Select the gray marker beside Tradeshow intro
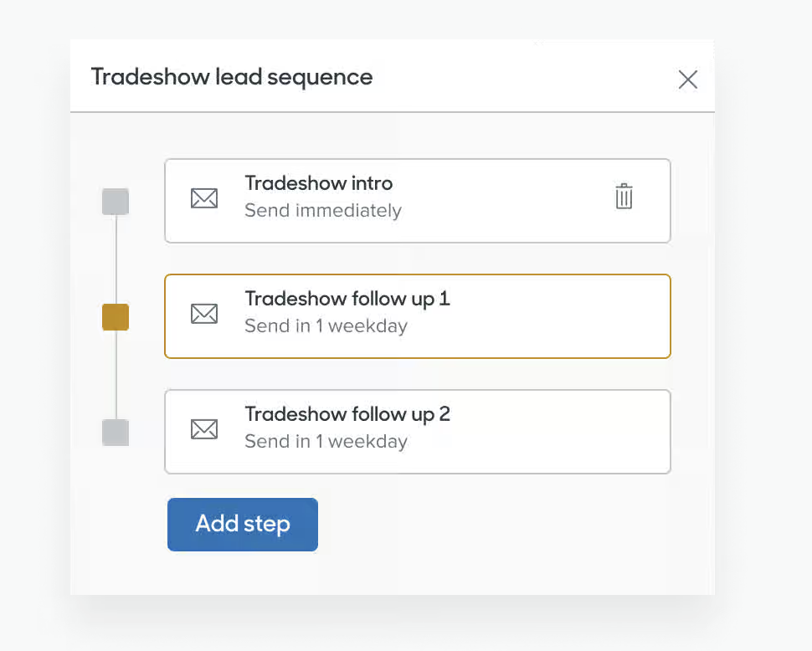812x651 pixels. (116, 202)
